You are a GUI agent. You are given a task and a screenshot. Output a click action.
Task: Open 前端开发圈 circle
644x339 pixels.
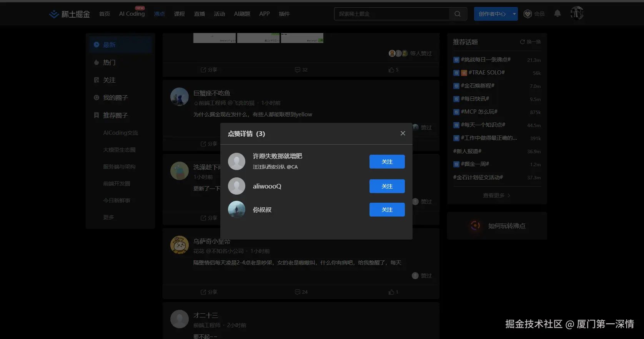click(x=116, y=184)
